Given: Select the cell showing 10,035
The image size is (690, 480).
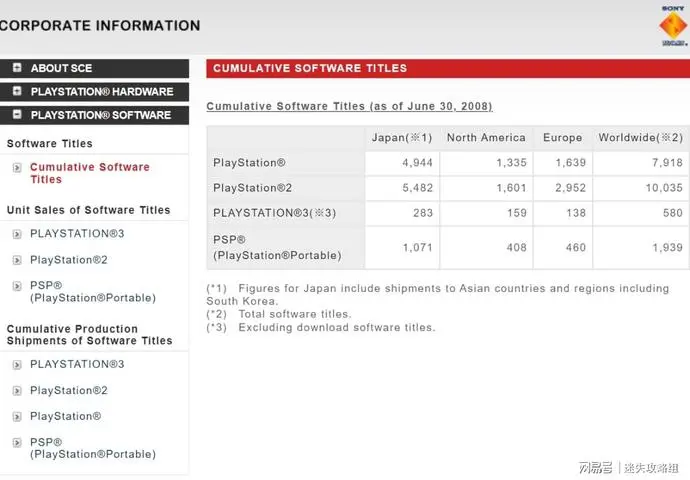Looking at the screenshot, I should coord(641,188).
